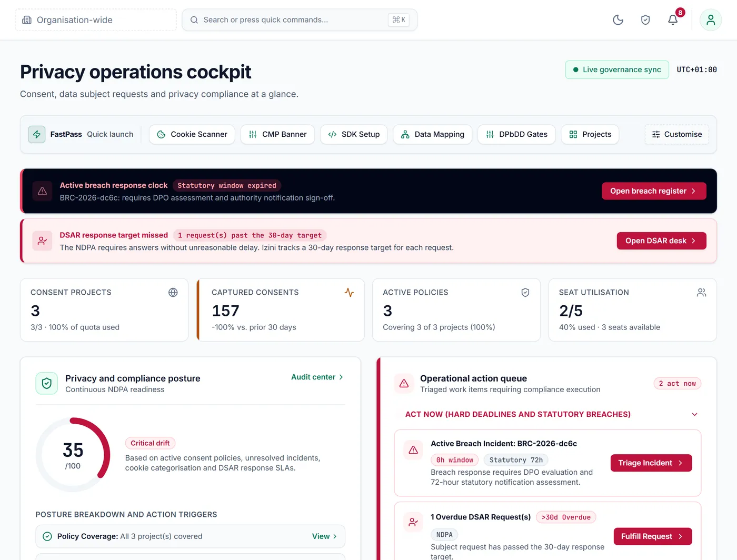
Task: Focus the search quick commands field
Action: (300, 20)
